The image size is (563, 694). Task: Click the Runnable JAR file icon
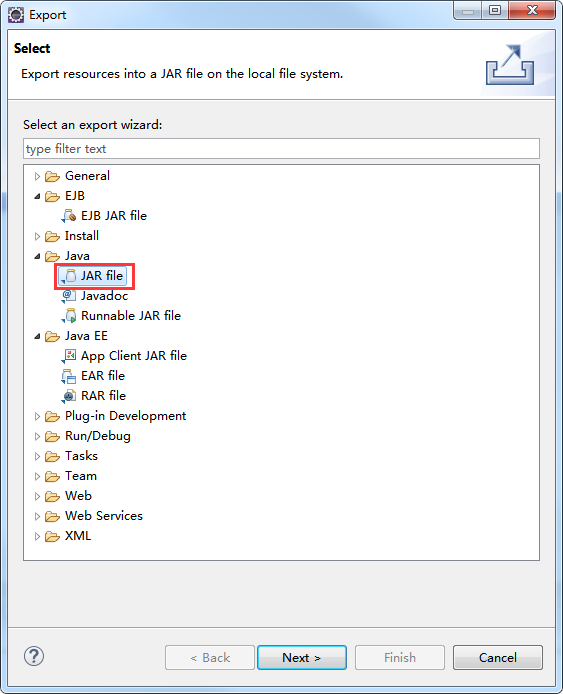(x=69, y=316)
